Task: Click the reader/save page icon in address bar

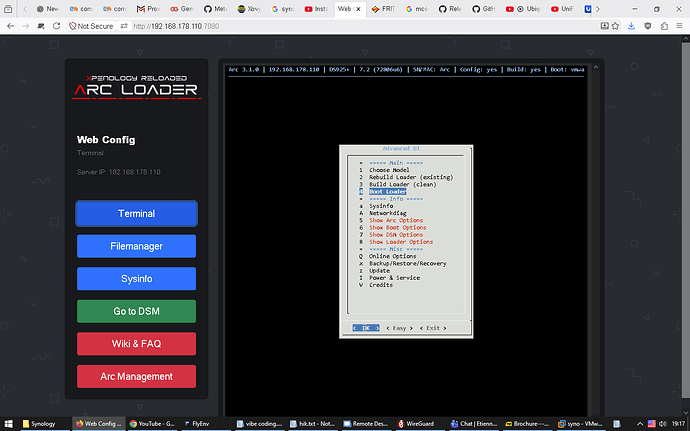Action: click(605, 26)
